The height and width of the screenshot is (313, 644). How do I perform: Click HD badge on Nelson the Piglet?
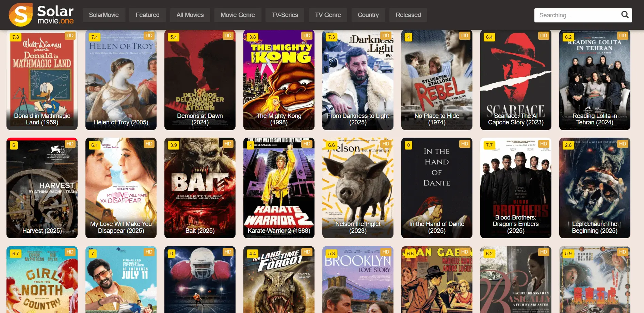click(x=386, y=144)
